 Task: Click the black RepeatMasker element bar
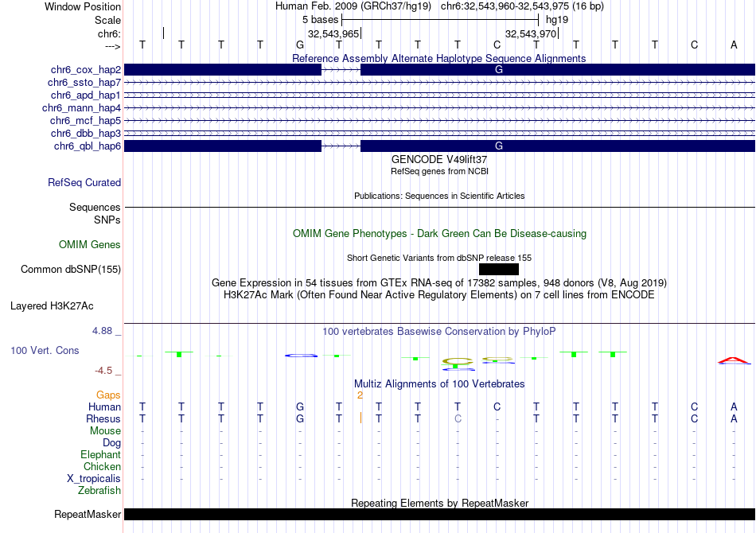[x=439, y=514]
